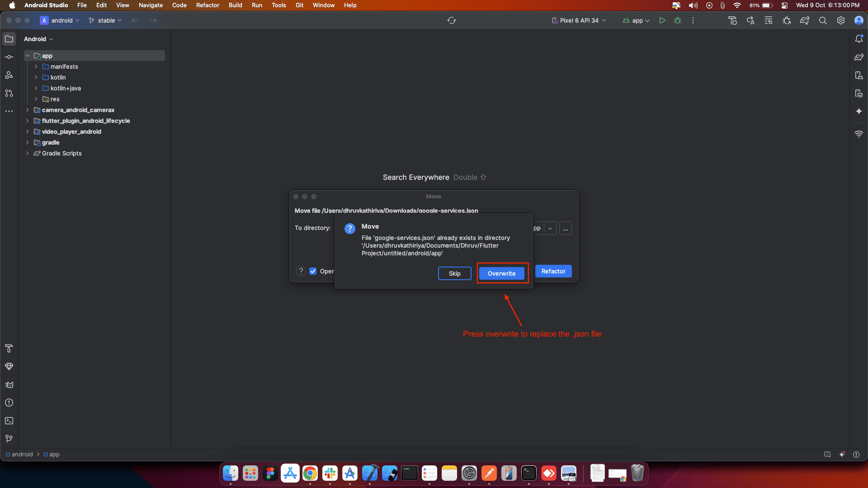
Task: Open the Commit tool window icon
Action: [9, 57]
